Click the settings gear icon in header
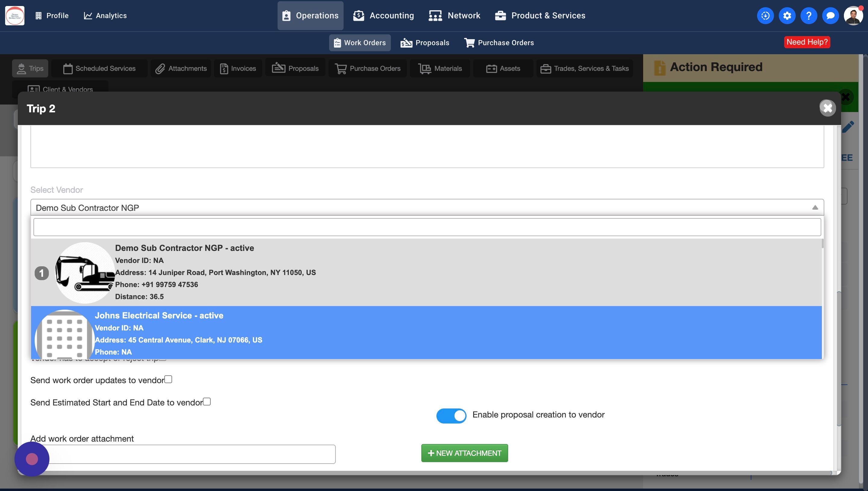 tap(787, 15)
